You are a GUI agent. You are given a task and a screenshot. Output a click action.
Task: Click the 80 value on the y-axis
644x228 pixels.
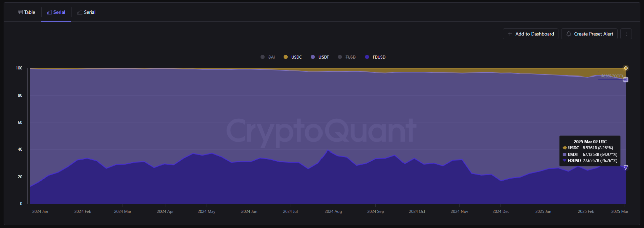[x=21, y=95]
